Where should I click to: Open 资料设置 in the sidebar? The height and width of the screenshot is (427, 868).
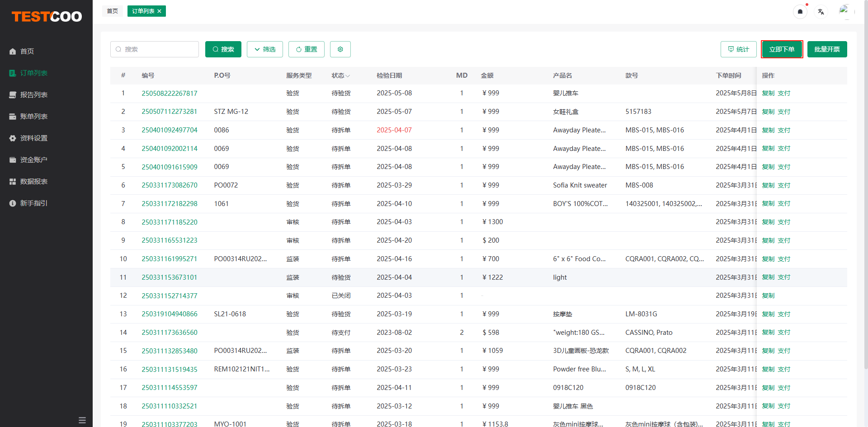(33, 138)
